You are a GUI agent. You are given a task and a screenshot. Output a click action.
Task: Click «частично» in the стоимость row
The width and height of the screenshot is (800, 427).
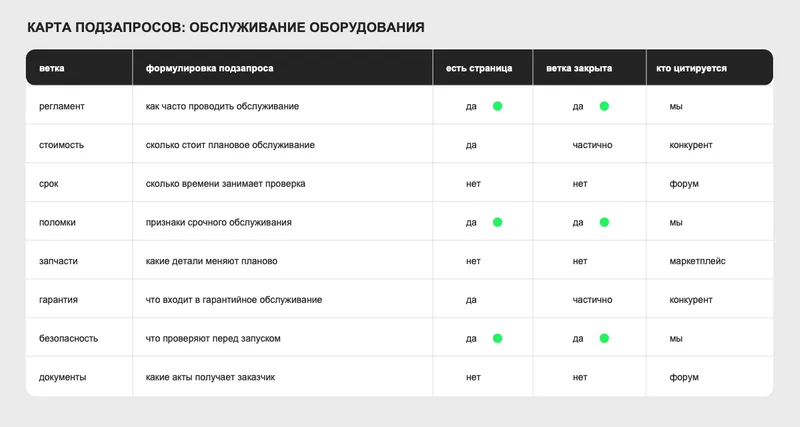pyautogui.click(x=592, y=145)
